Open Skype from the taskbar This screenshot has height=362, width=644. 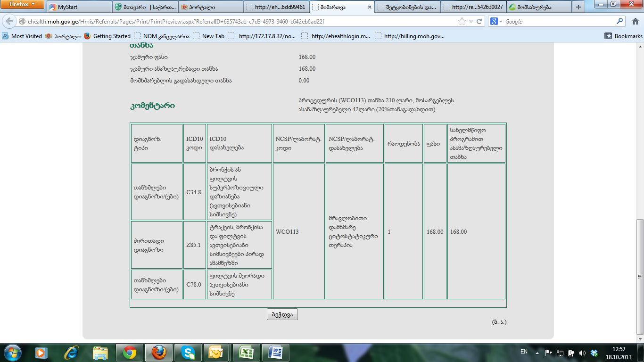point(188,353)
